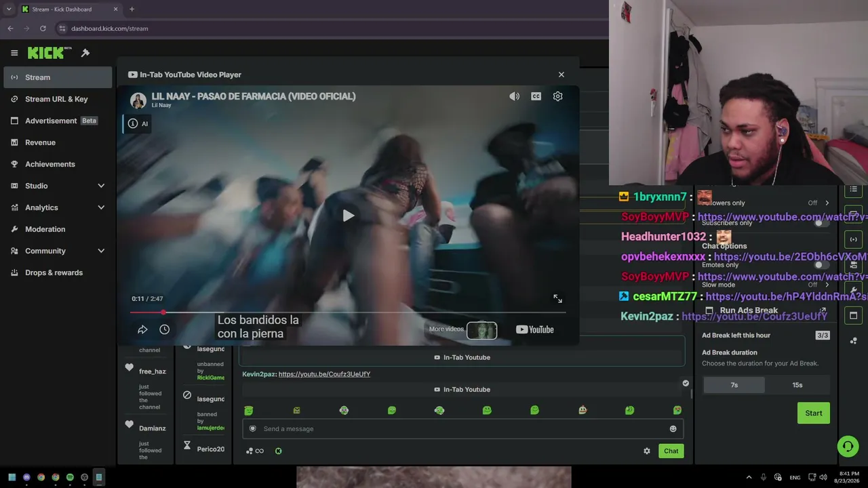Click in the Send a message field

(x=462, y=428)
